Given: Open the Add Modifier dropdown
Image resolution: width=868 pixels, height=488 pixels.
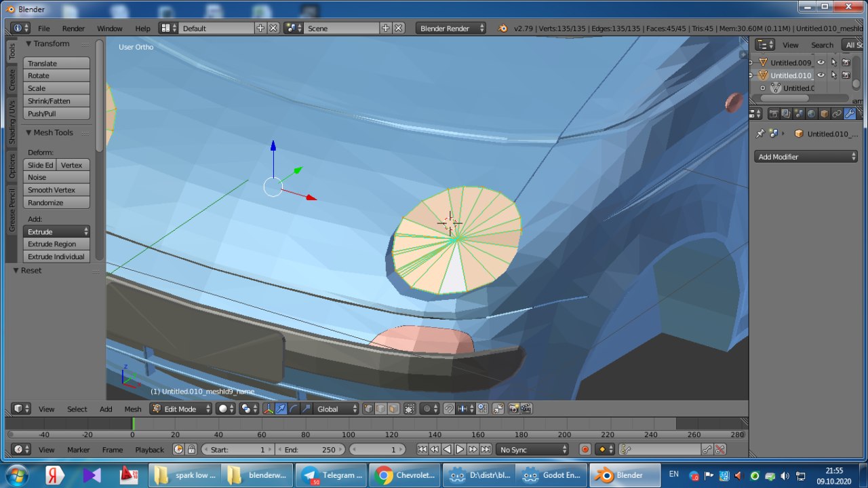Looking at the screenshot, I should 806,156.
